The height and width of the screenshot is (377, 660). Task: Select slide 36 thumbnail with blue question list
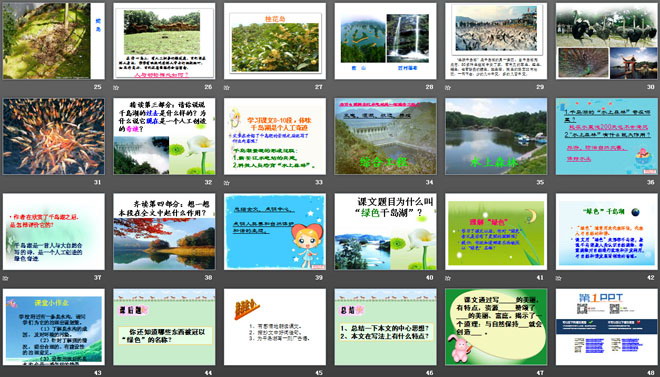[607, 136]
